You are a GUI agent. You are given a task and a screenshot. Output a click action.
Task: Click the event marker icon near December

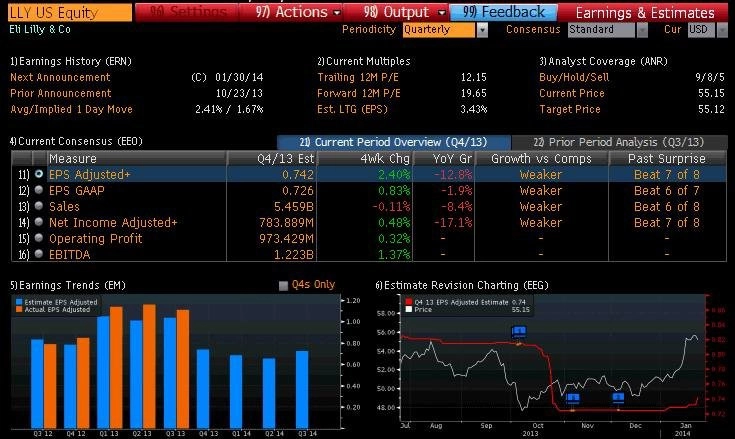618,398
